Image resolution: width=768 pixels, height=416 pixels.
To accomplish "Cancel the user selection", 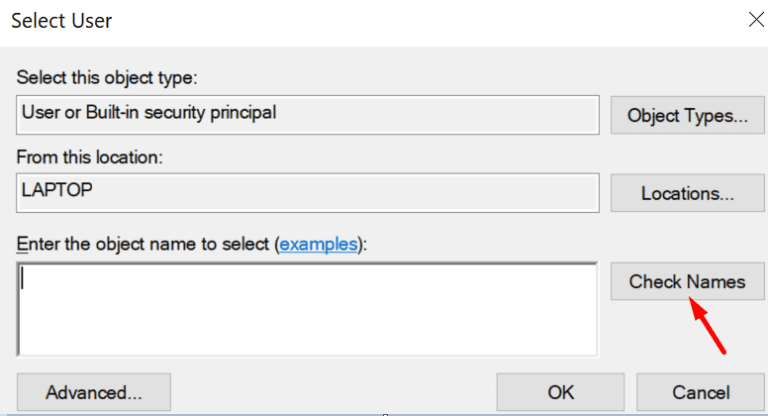I will click(700, 392).
